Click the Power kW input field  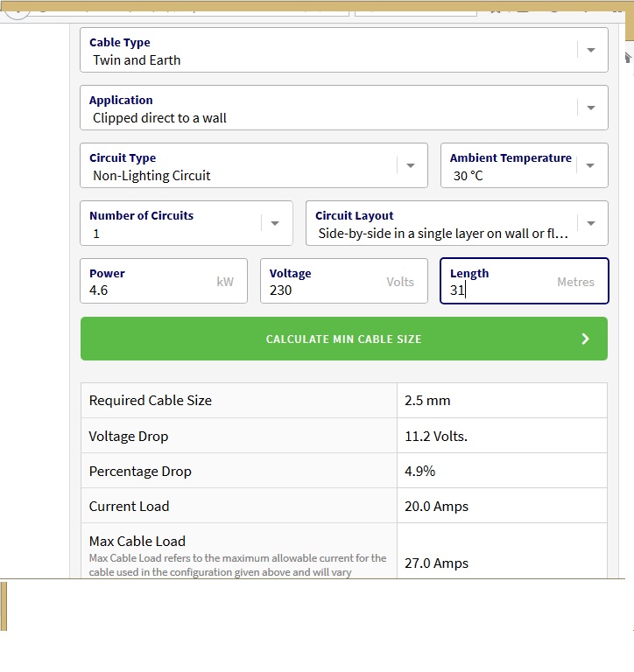pyautogui.click(x=149, y=290)
